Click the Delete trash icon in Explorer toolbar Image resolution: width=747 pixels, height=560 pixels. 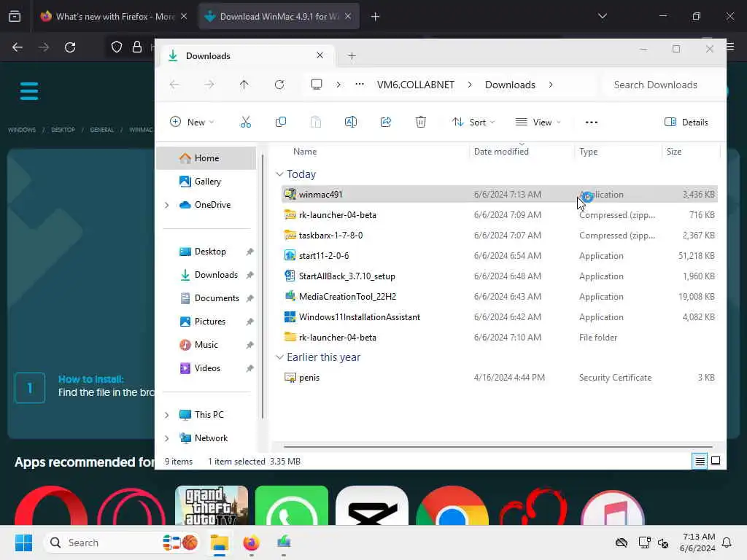(x=421, y=122)
